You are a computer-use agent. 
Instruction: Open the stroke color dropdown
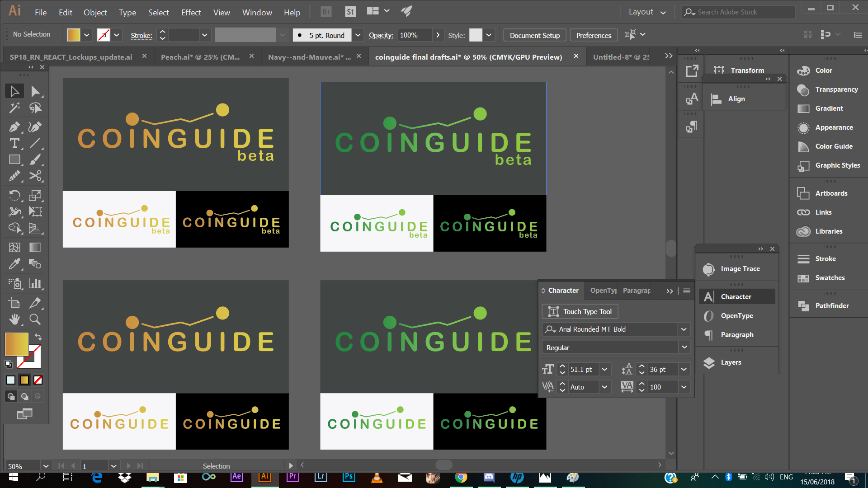click(x=117, y=35)
